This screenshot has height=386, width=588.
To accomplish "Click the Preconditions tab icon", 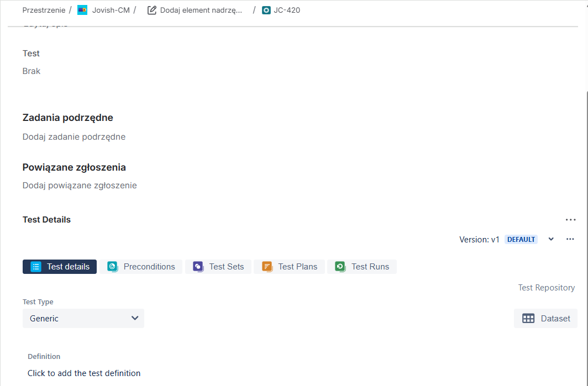I will click(112, 267).
